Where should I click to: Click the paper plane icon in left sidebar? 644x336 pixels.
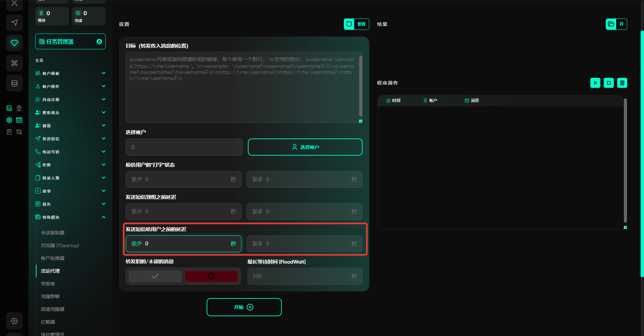point(14,23)
